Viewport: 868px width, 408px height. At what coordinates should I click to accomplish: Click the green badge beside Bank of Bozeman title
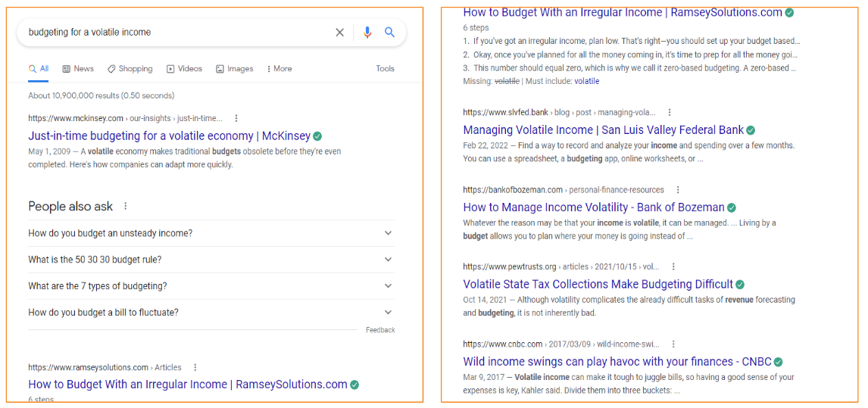point(732,207)
